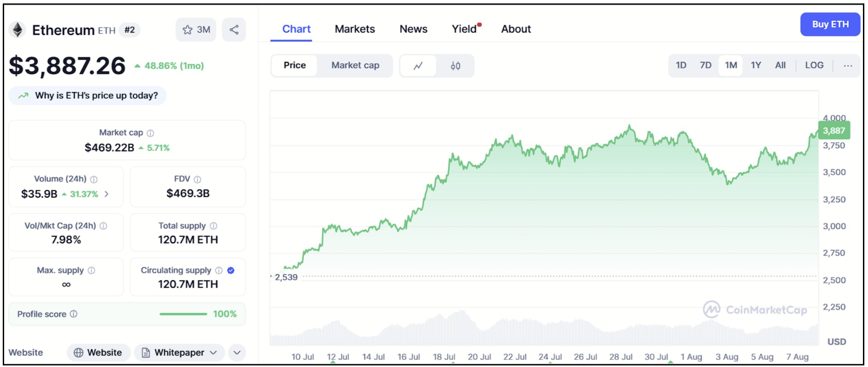Viewport: 868px width, 367px height.
Task: Click the #2 rank badge
Action: pyautogui.click(x=129, y=30)
